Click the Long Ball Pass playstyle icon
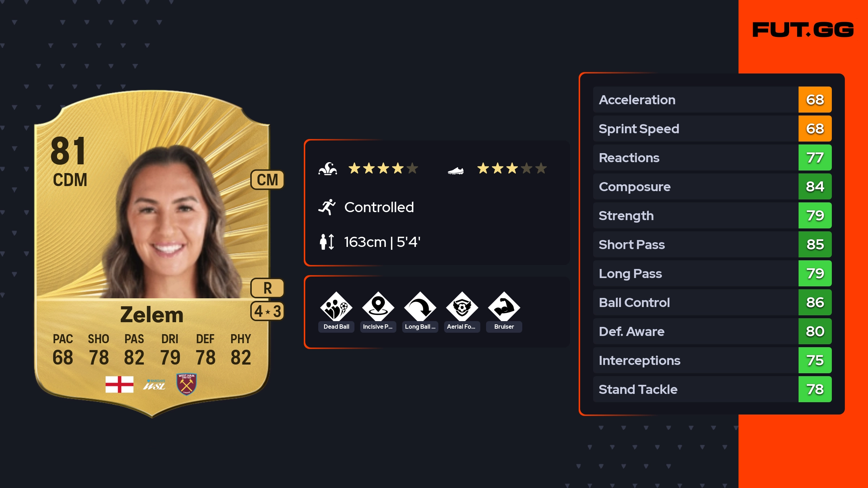868x488 pixels. point(420,307)
